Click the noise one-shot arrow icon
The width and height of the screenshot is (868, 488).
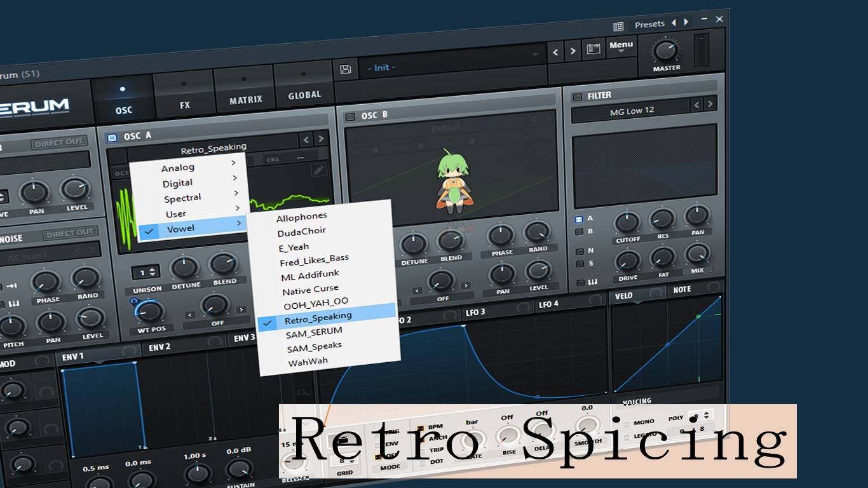(x=12, y=285)
